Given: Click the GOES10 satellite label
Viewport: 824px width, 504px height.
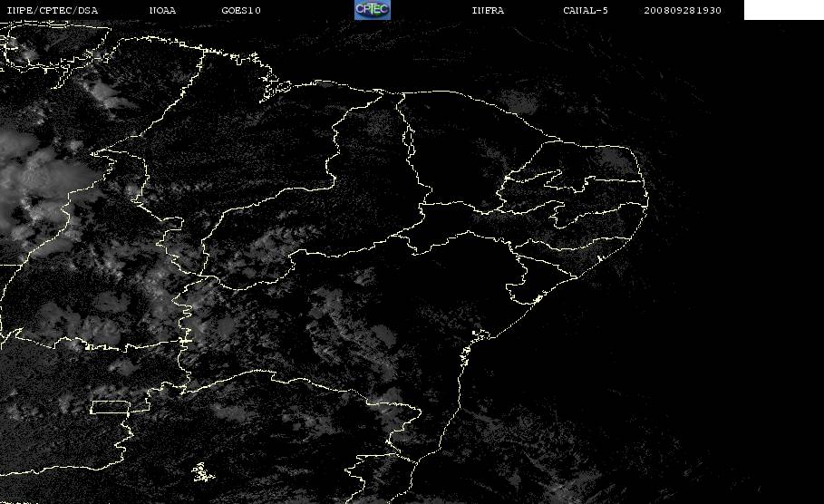Looking at the screenshot, I should point(241,10).
